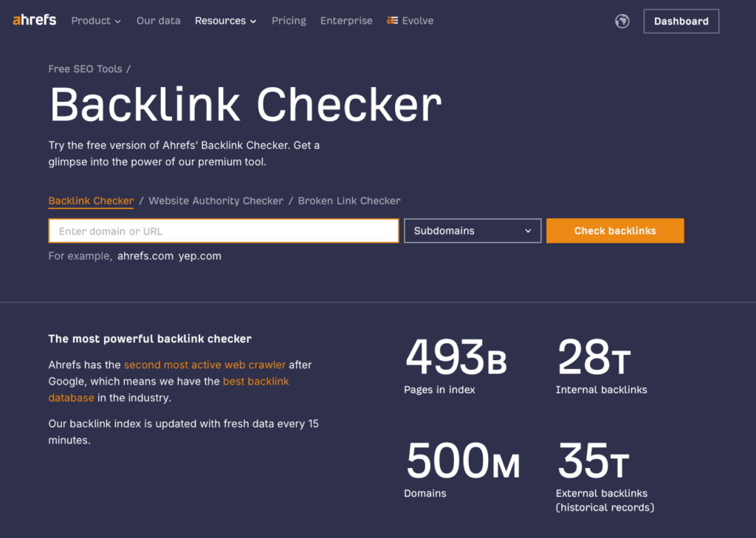Click the Backlink Checker page heading

245,105
